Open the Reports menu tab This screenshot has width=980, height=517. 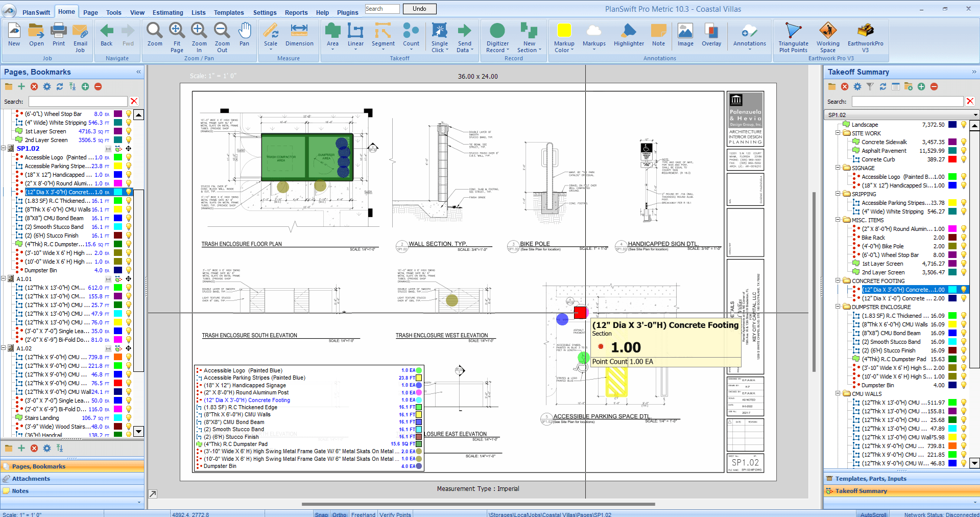(x=296, y=13)
